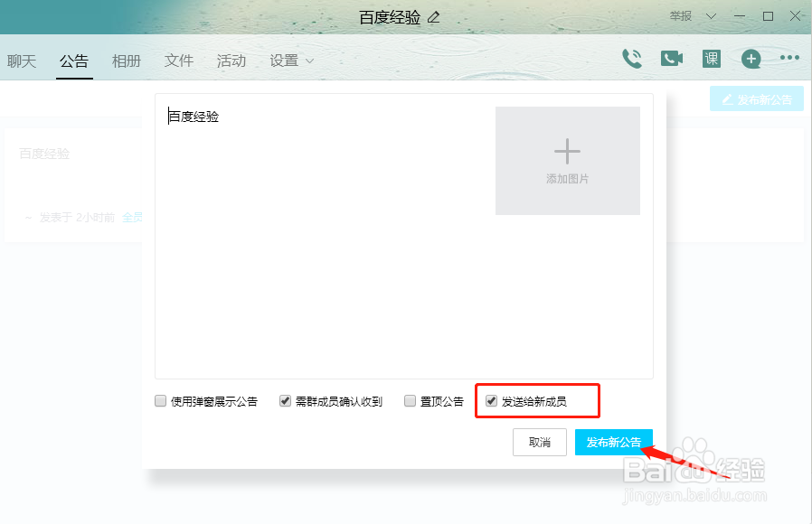Open the group class (课) icon
812x524 pixels.
click(x=712, y=59)
